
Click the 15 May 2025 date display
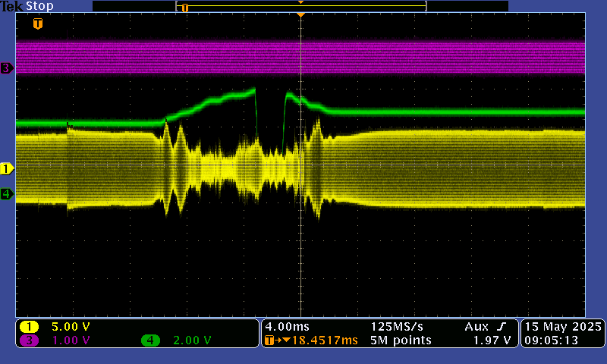pyautogui.click(x=562, y=326)
